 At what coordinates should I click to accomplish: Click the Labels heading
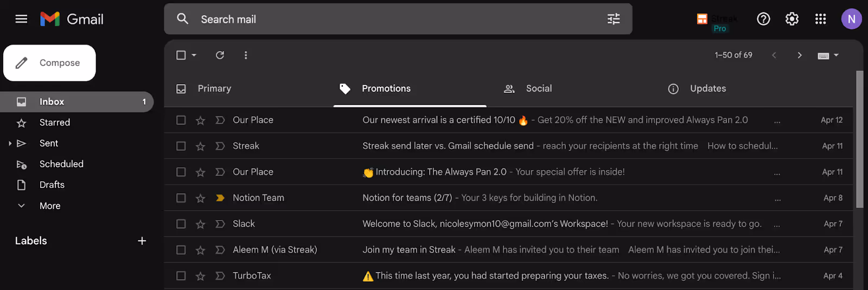[31, 241]
